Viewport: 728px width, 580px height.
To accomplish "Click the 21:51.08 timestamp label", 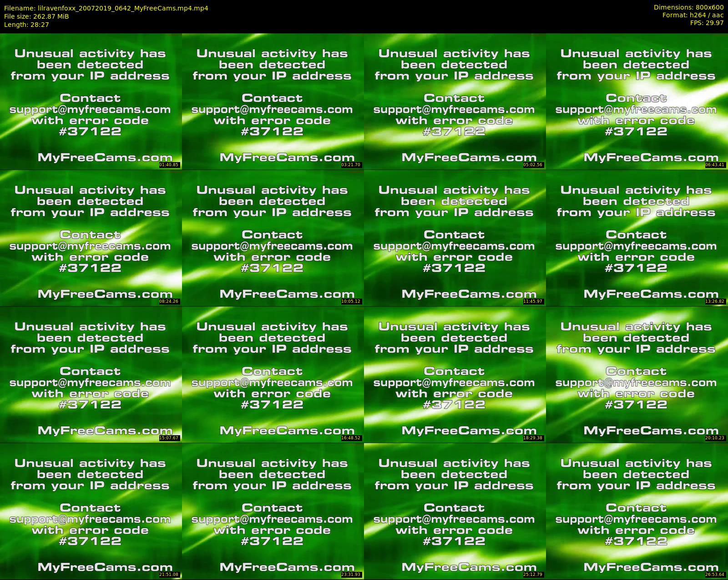I will (169, 575).
